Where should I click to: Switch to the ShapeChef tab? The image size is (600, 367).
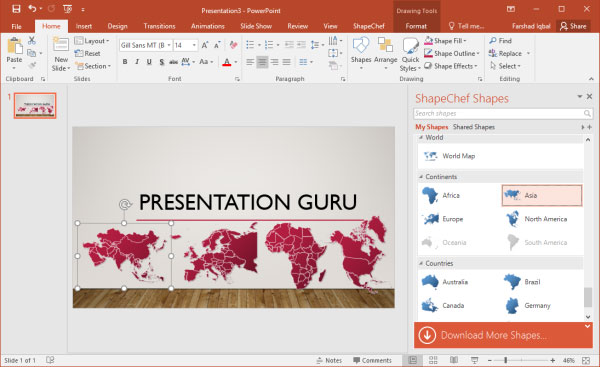[369, 26]
